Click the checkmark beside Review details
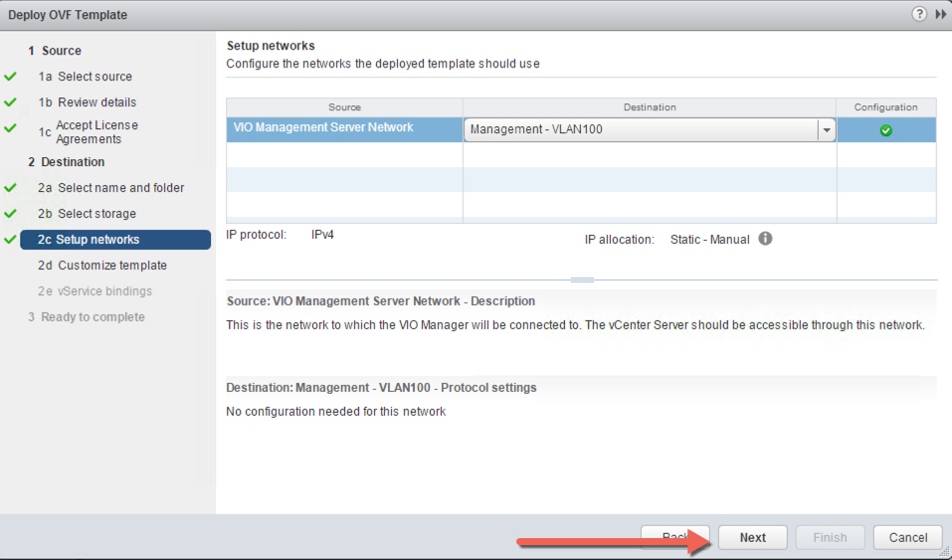Screen dimensions: 952x560 point(11,102)
